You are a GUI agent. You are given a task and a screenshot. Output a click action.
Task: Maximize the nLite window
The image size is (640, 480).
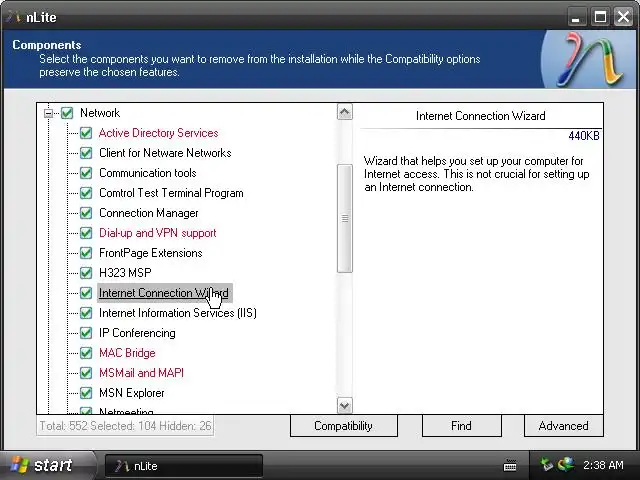point(600,17)
